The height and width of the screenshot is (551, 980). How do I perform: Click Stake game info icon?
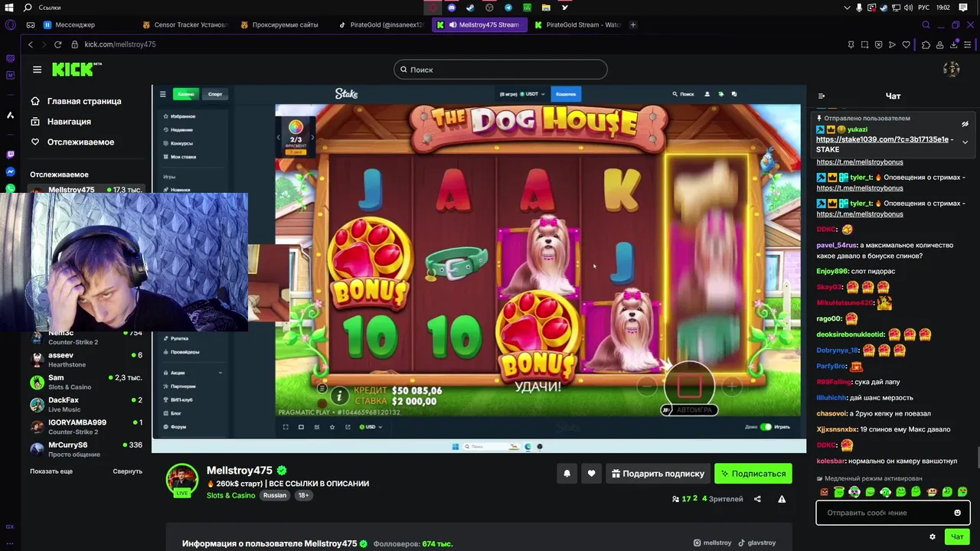(338, 396)
